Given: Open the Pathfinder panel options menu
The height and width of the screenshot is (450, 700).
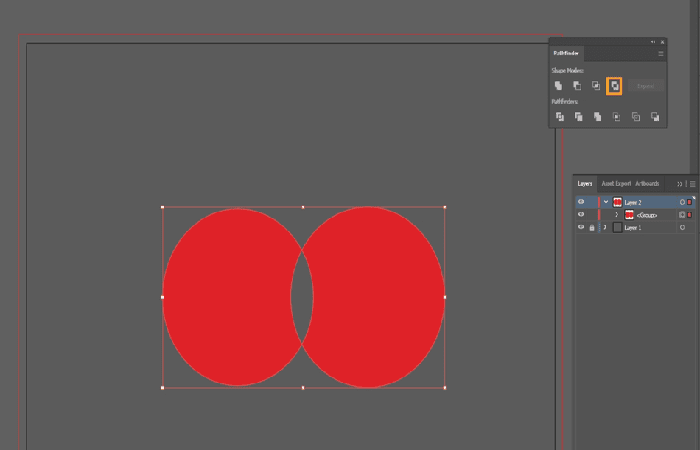Looking at the screenshot, I should pos(661,54).
